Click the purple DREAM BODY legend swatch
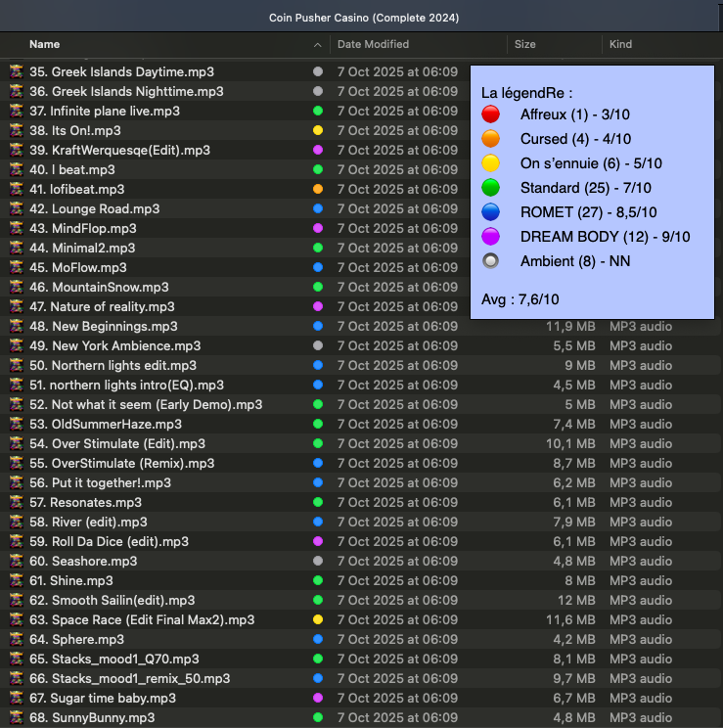723x728 pixels. (490, 237)
